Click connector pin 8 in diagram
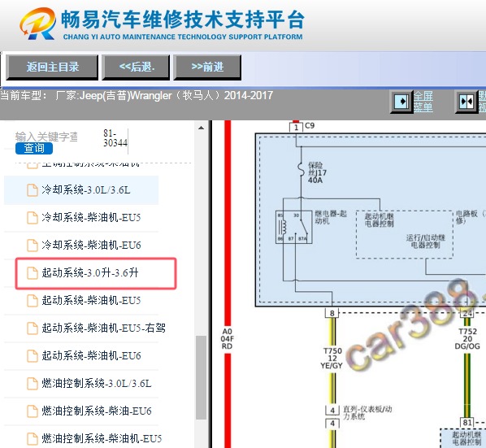The width and height of the screenshot is (486, 448). click(x=332, y=313)
